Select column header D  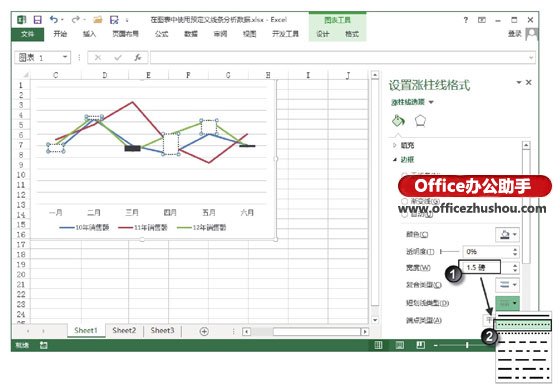(x=104, y=75)
